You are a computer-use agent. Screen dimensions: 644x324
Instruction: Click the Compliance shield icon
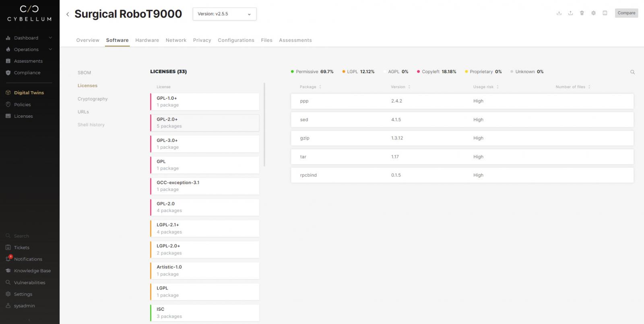click(x=8, y=73)
